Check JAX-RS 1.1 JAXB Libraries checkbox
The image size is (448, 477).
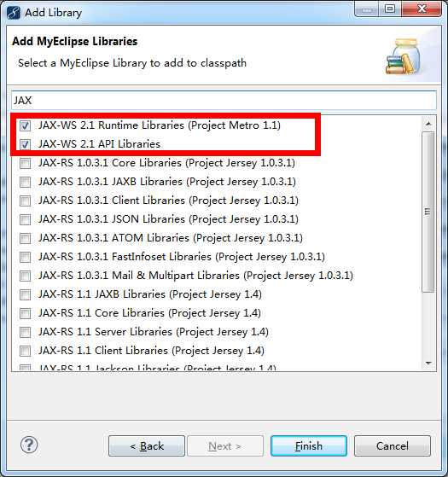point(25,294)
